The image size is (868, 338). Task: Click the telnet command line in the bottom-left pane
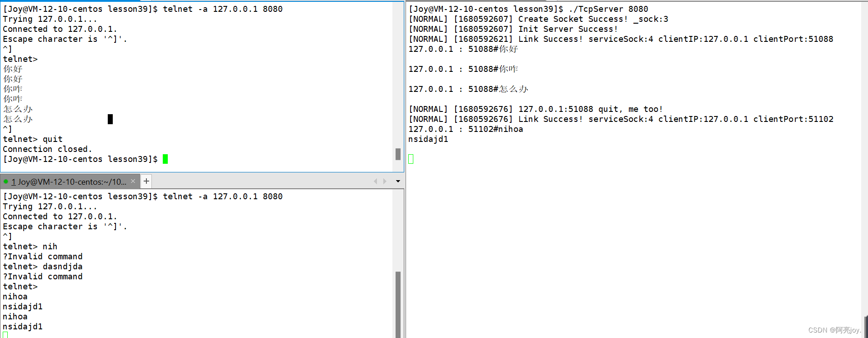pyautogui.click(x=143, y=197)
